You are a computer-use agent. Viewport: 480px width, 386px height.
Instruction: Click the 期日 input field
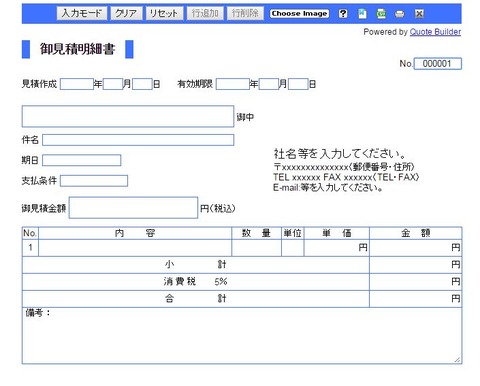pos(82,160)
